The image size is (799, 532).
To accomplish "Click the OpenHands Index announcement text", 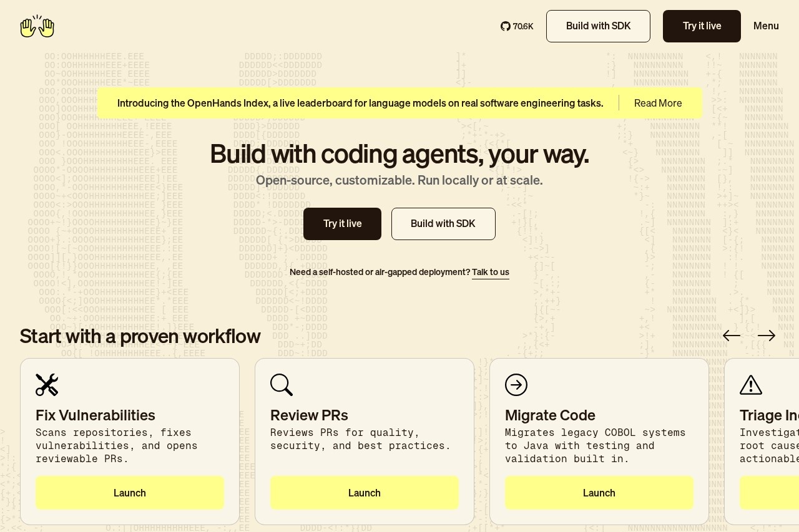I will click(x=360, y=103).
